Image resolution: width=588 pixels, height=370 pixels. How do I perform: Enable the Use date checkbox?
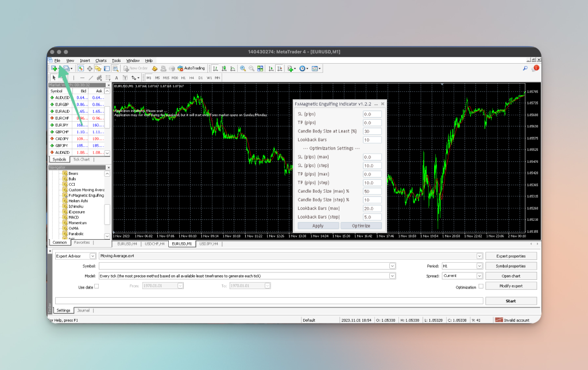point(96,286)
